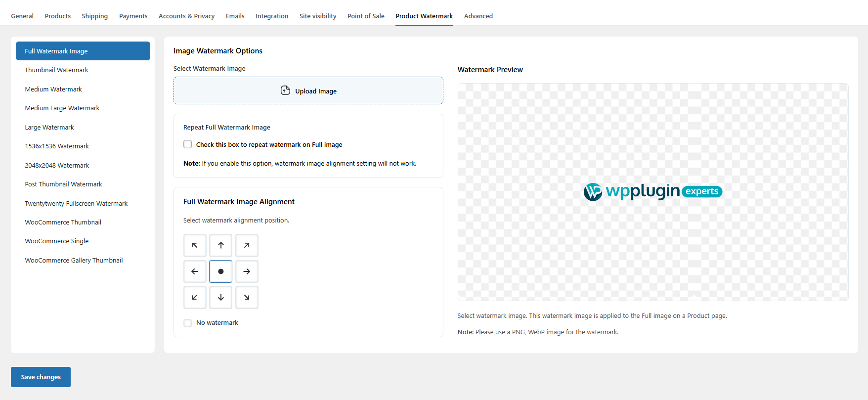Enable repeat watermark on Full image checkbox

point(187,144)
